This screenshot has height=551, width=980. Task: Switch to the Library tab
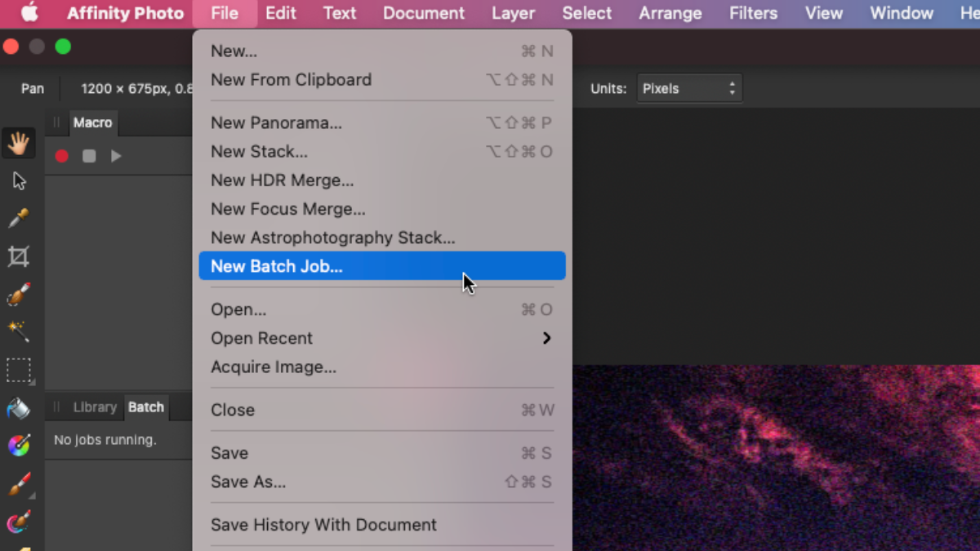pos(95,407)
